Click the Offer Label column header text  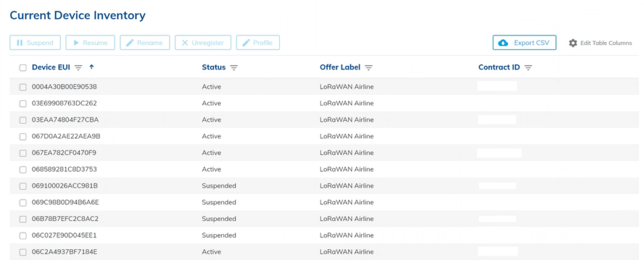pos(340,67)
